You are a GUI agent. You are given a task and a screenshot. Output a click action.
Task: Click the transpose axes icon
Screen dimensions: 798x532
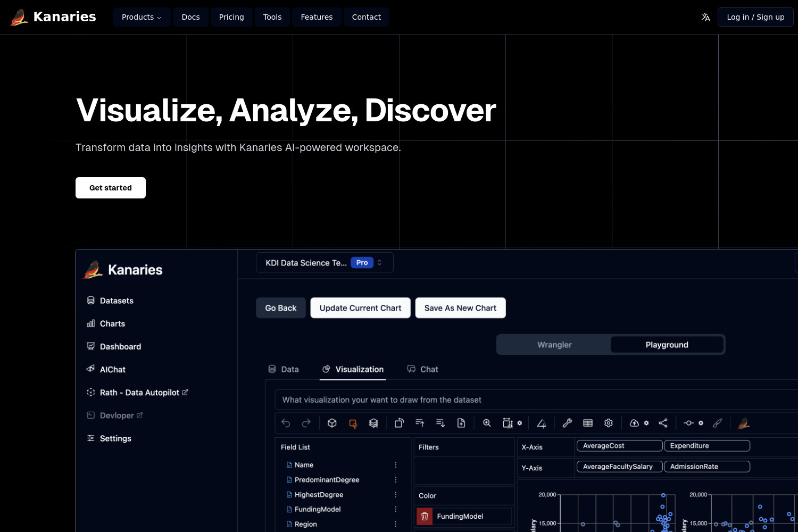pos(399,423)
